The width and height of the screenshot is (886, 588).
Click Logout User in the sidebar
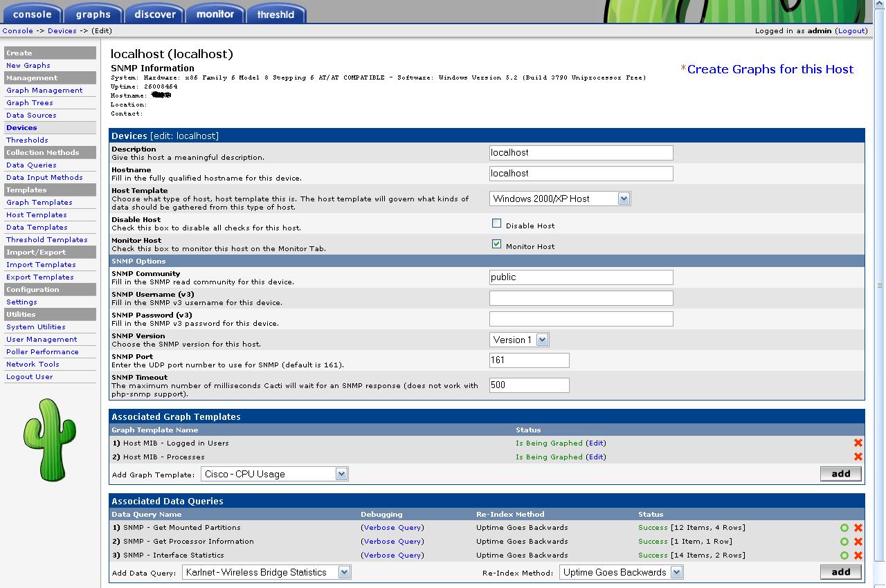(x=30, y=377)
